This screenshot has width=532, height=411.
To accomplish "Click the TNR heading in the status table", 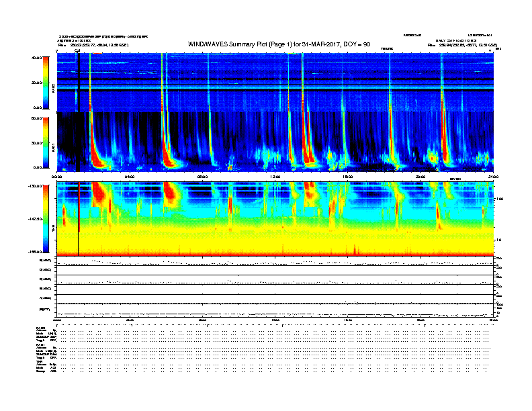I will 40,361.
